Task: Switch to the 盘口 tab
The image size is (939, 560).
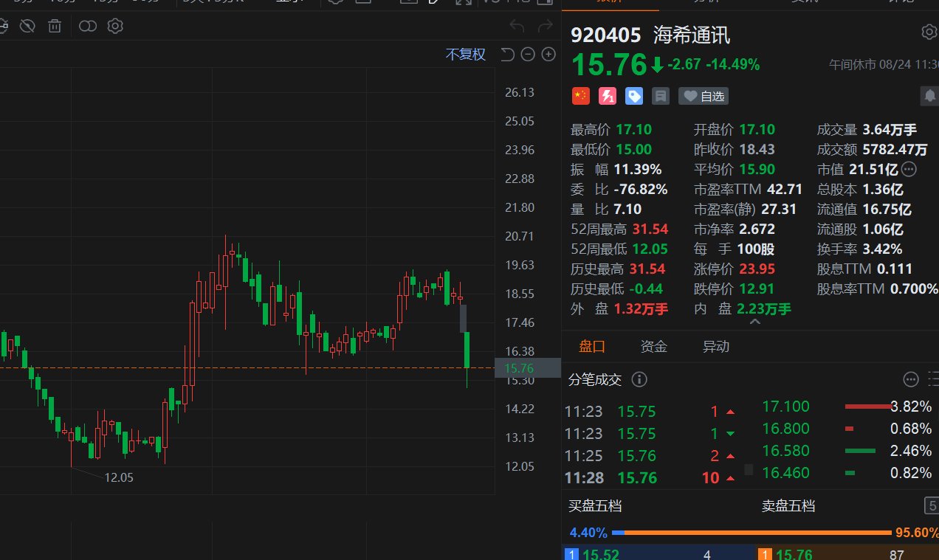Action: pos(592,347)
